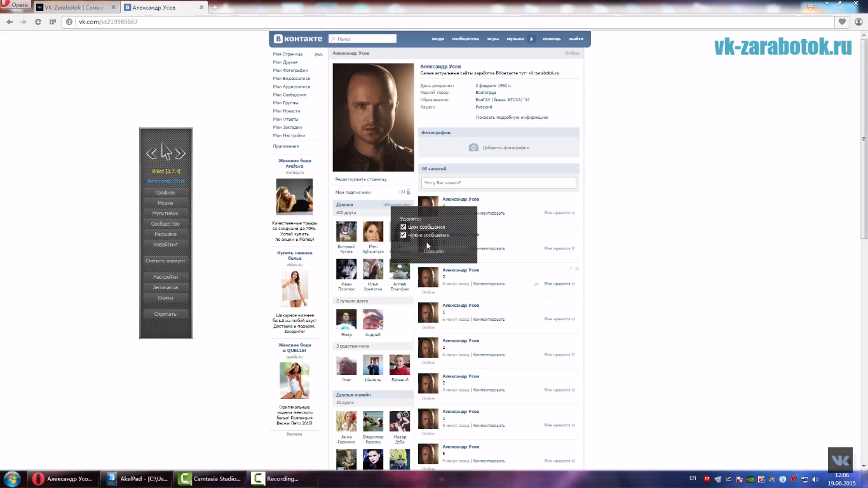
Task: Tick the 'свои сообщения' checkbox
Action: pos(403,227)
